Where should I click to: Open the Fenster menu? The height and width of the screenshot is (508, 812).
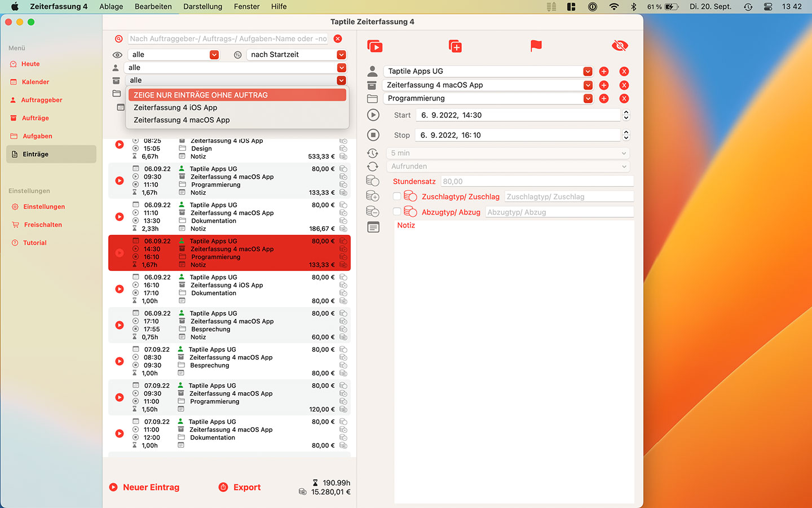pos(247,7)
